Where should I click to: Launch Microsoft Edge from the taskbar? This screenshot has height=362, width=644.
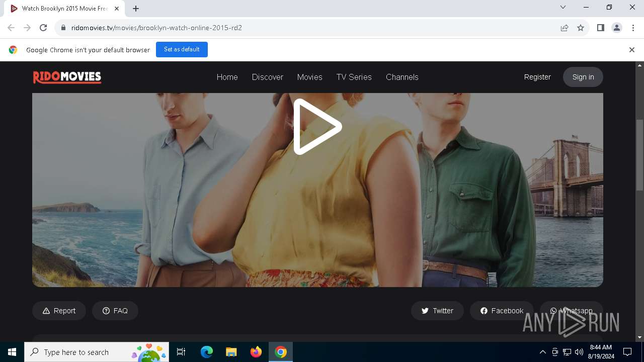pos(207,352)
